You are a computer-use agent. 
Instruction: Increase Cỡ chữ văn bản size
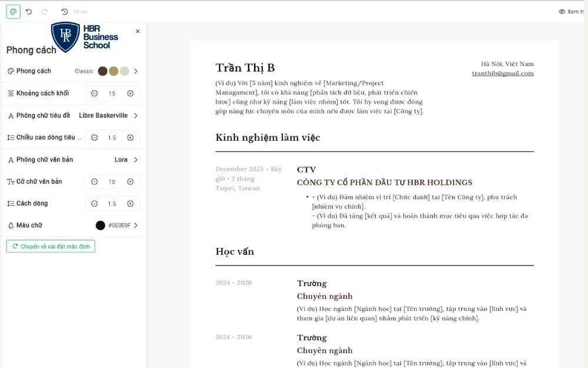[x=130, y=182]
